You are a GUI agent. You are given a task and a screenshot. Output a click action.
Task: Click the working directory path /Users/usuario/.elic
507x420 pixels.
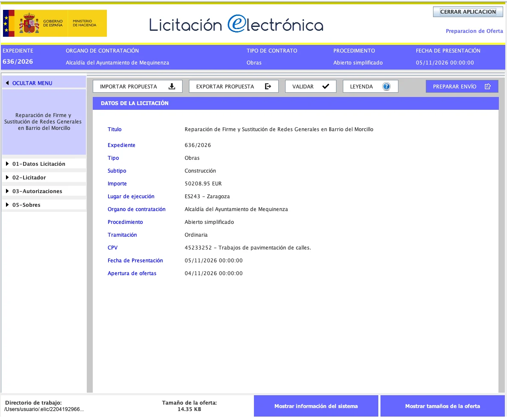pyautogui.click(x=44, y=409)
